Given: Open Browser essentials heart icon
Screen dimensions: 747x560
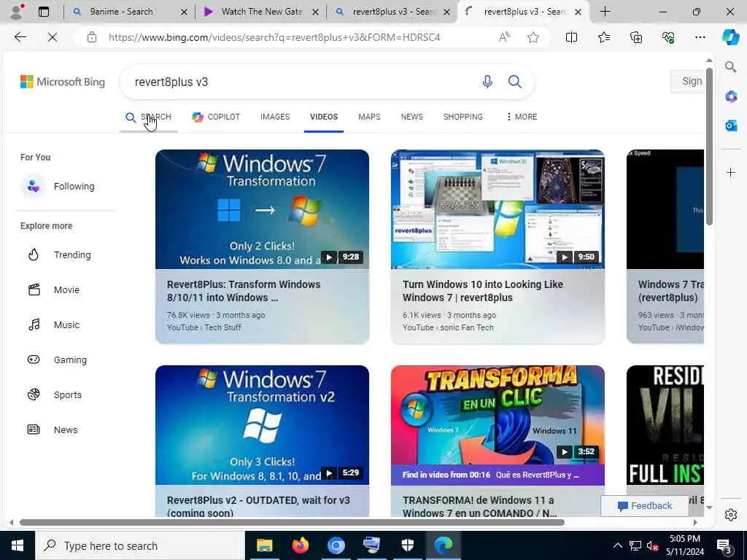Looking at the screenshot, I should pos(668,37).
